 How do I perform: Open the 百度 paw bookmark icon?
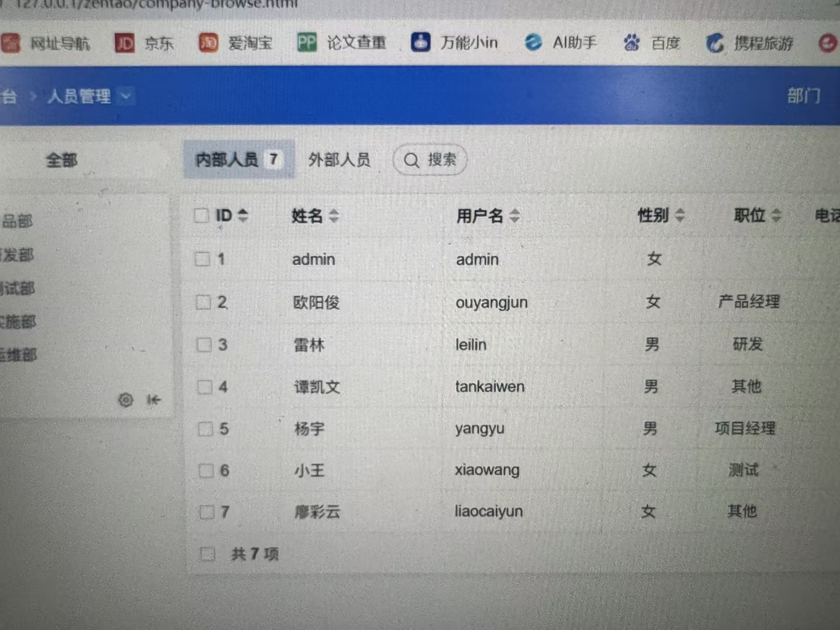pos(631,43)
